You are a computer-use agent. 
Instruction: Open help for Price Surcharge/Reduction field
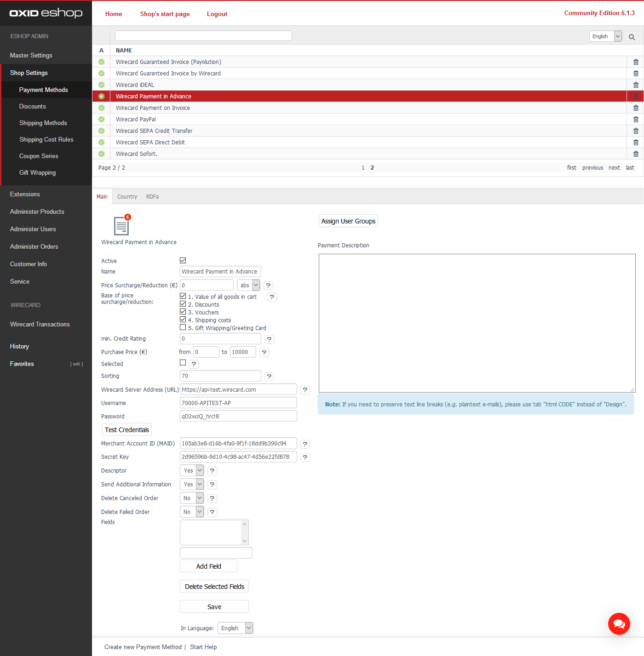(268, 285)
